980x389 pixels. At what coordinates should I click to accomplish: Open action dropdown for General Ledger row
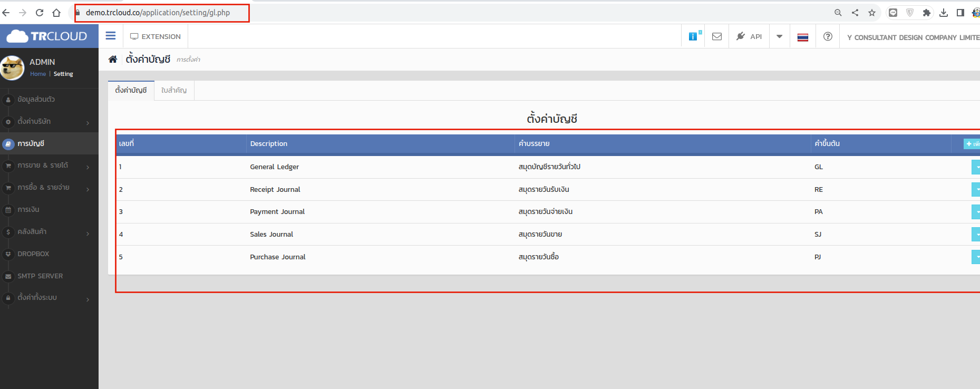click(976, 167)
